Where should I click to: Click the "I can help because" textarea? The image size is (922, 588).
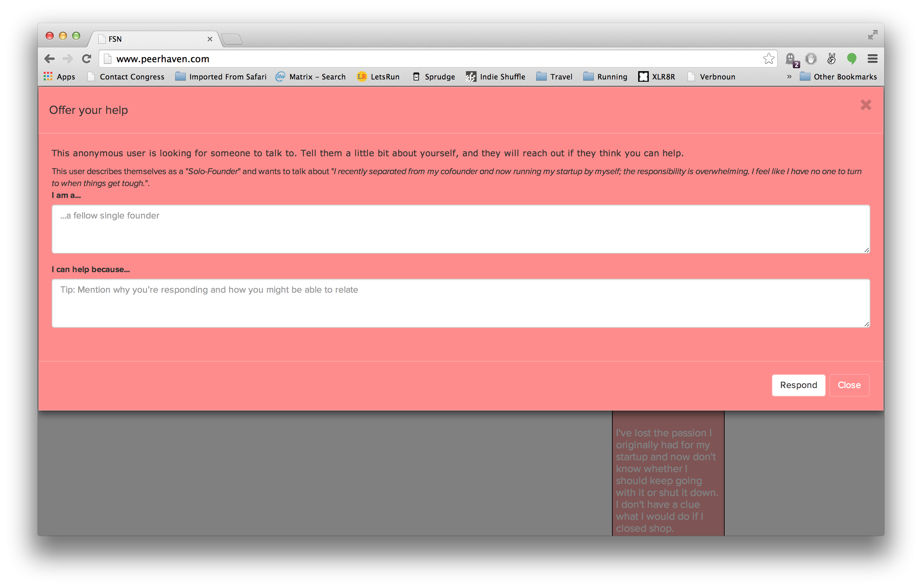click(461, 303)
